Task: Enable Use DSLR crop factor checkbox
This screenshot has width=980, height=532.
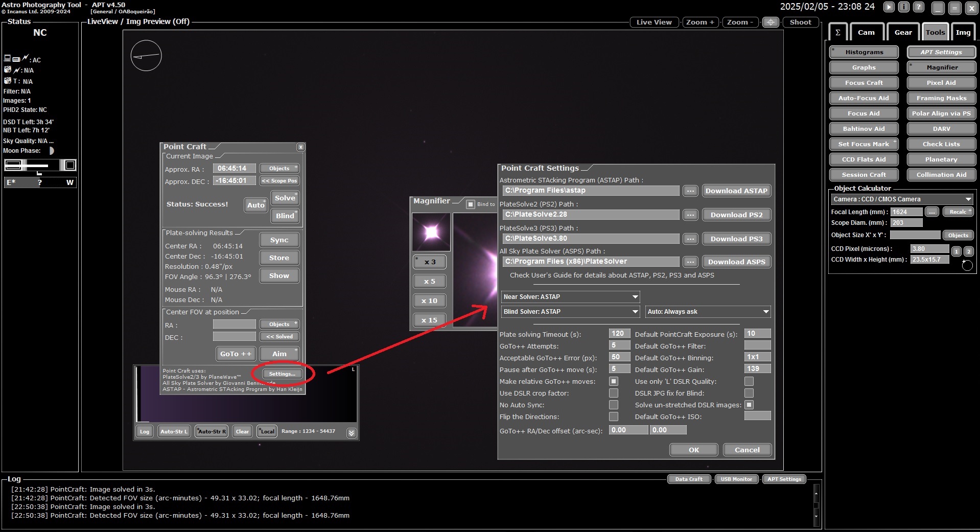Action: coord(614,393)
